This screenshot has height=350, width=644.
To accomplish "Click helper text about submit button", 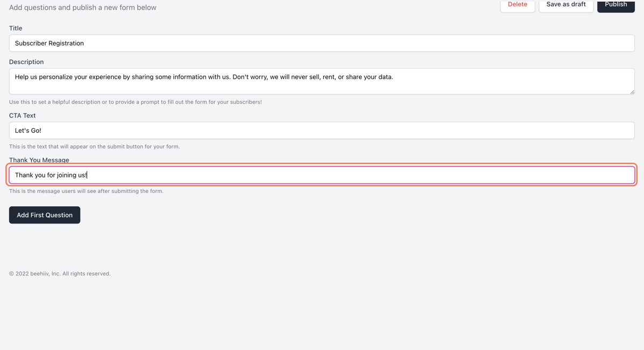I will [94, 146].
